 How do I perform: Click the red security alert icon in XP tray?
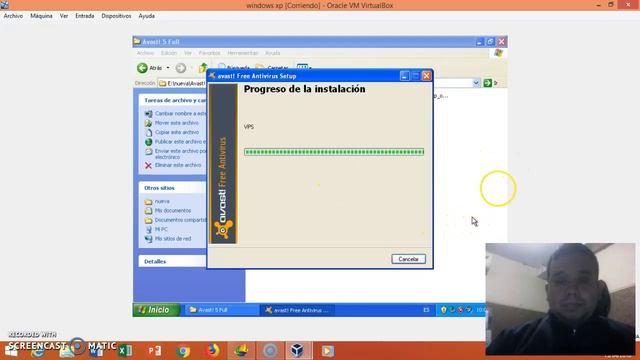(x=460, y=310)
